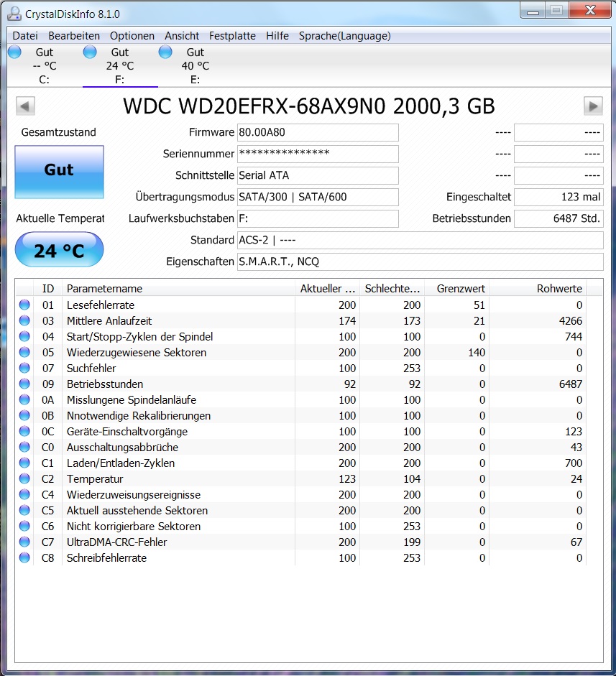Click the CrystalDiskInfo title bar app icon
This screenshot has width=616, height=676.
tap(14, 14)
